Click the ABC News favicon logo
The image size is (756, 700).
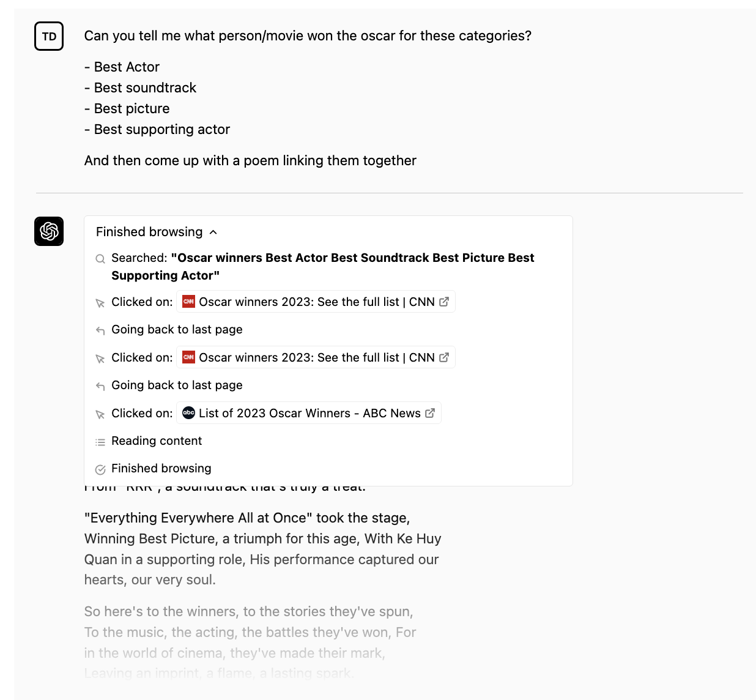coord(189,413)
